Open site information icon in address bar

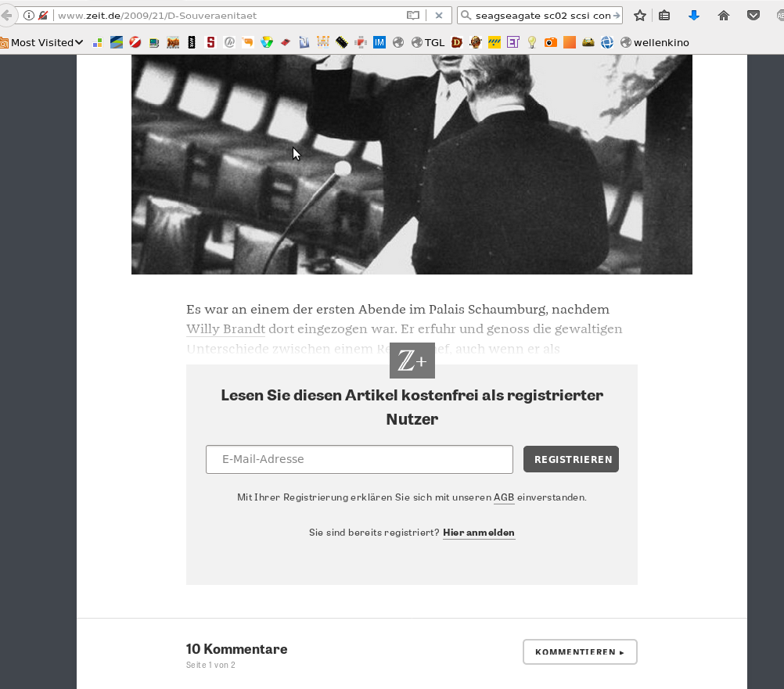pos(29,16)
